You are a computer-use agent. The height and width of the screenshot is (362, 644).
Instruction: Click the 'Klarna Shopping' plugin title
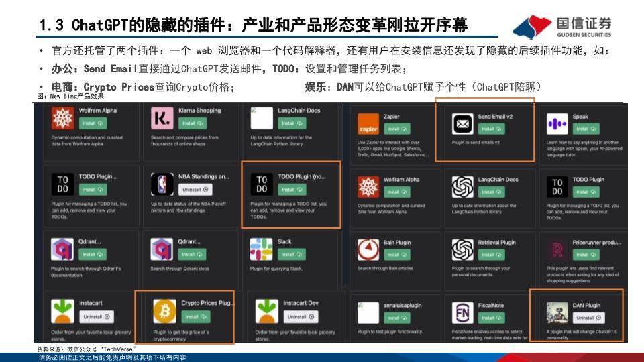[200, 111]
